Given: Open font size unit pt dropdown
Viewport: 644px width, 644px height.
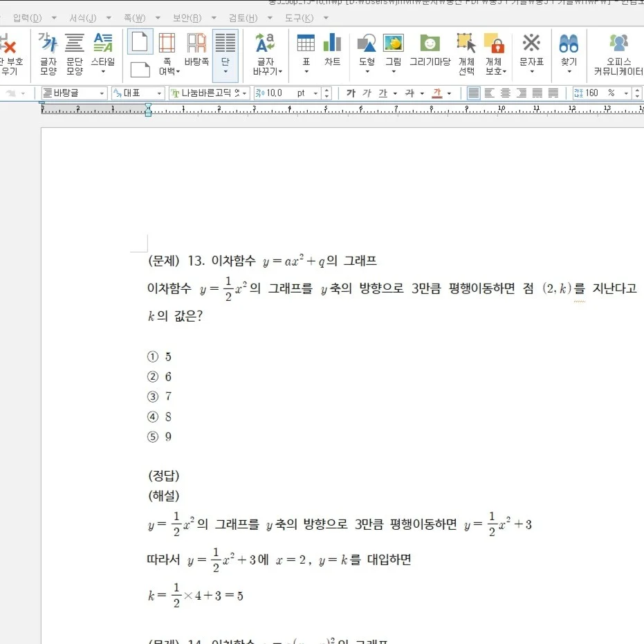Looking at the screenshot, I should click(x=315, y=93).
